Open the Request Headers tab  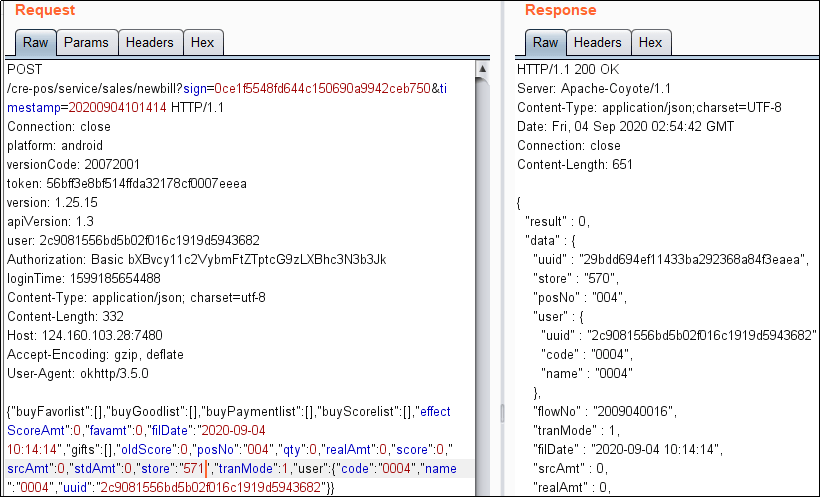150,42
